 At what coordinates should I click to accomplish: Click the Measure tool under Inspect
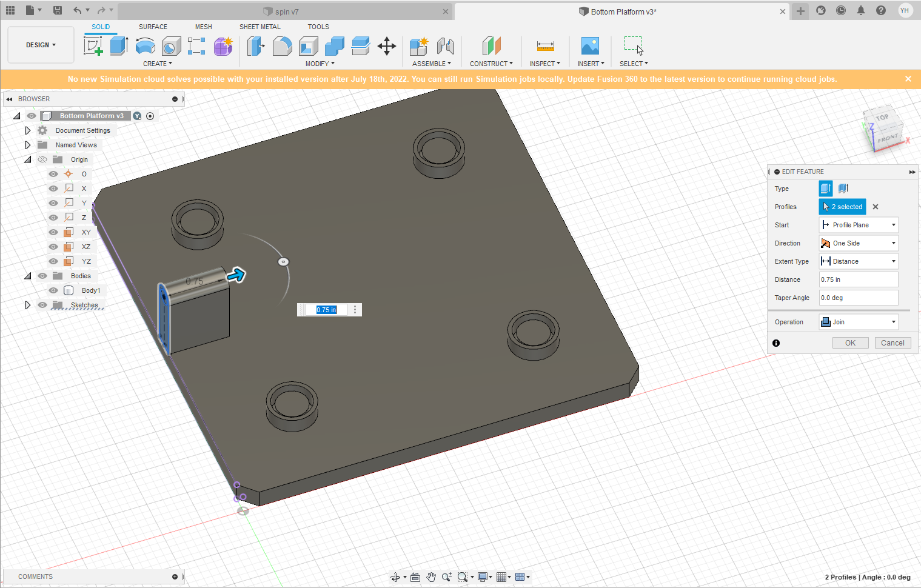(x=545, y=46)
